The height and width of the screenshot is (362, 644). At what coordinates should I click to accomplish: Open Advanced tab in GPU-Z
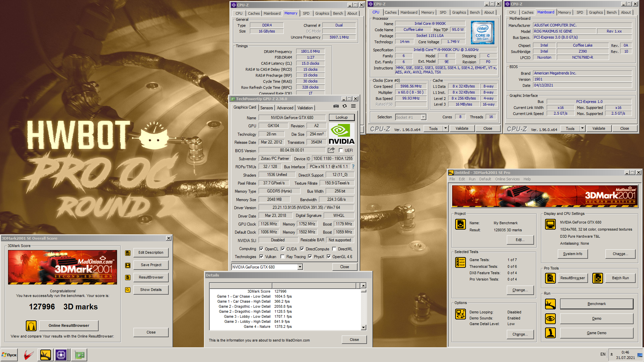click(285, 108)
